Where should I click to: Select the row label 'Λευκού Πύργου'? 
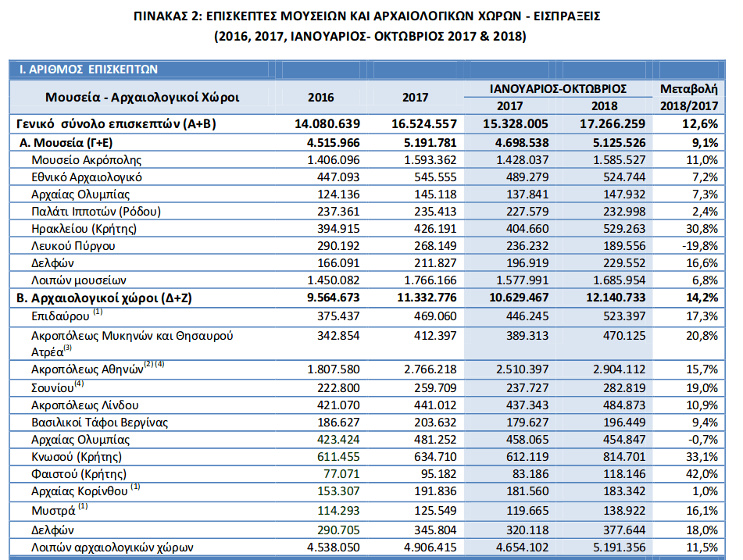[x=73, y=246]
